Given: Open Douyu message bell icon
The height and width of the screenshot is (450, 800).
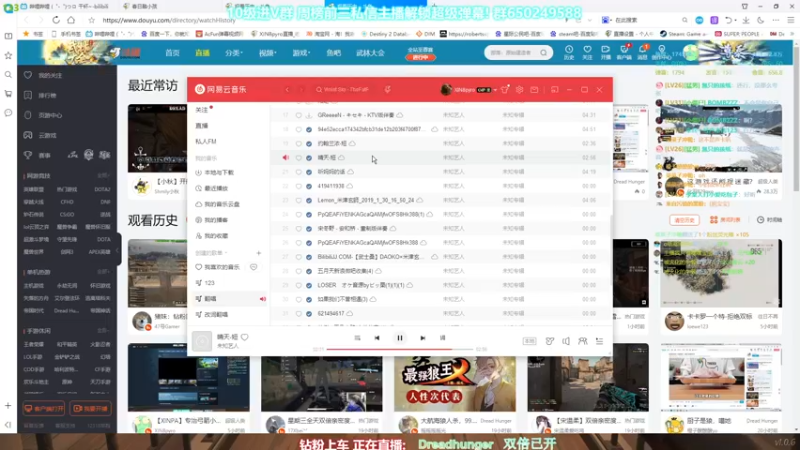Looking at the screenshot, I should pos(642,52).
